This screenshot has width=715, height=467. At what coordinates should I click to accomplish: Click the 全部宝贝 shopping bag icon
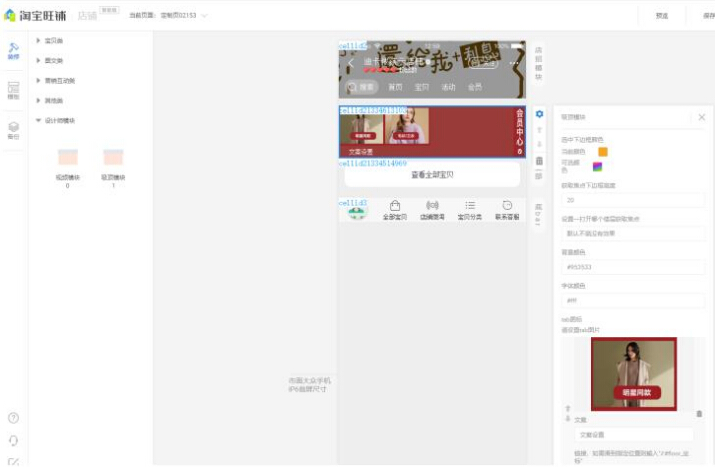pos(395,209)
